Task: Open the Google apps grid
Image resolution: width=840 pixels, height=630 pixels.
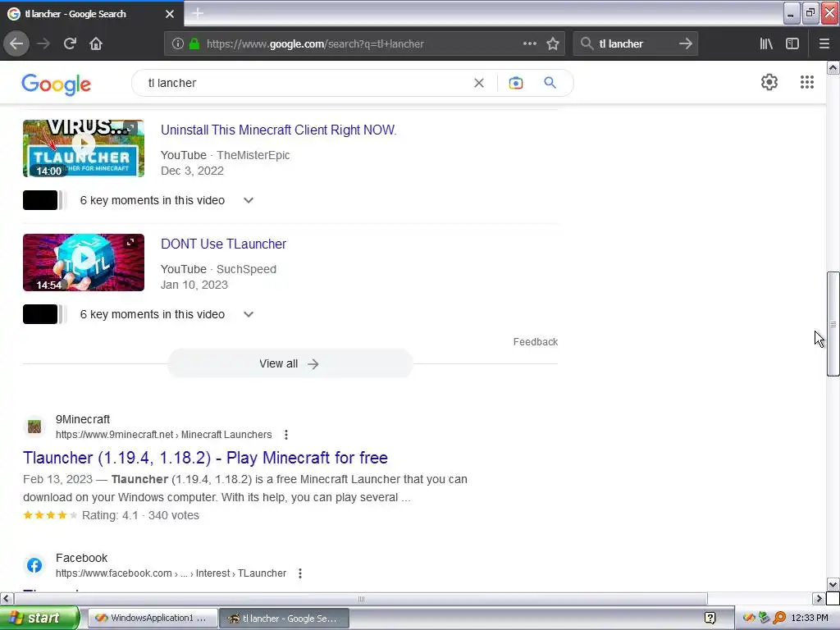Action: click(x=807, y=82)
